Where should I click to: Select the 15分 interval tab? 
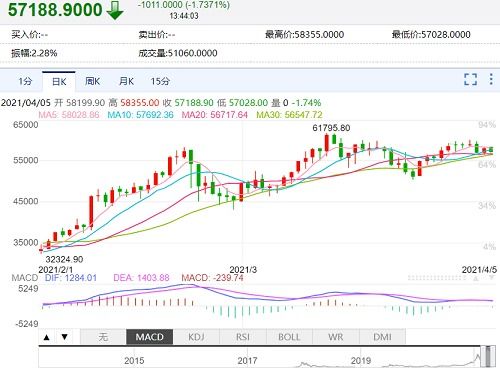[x=160, y=81]
